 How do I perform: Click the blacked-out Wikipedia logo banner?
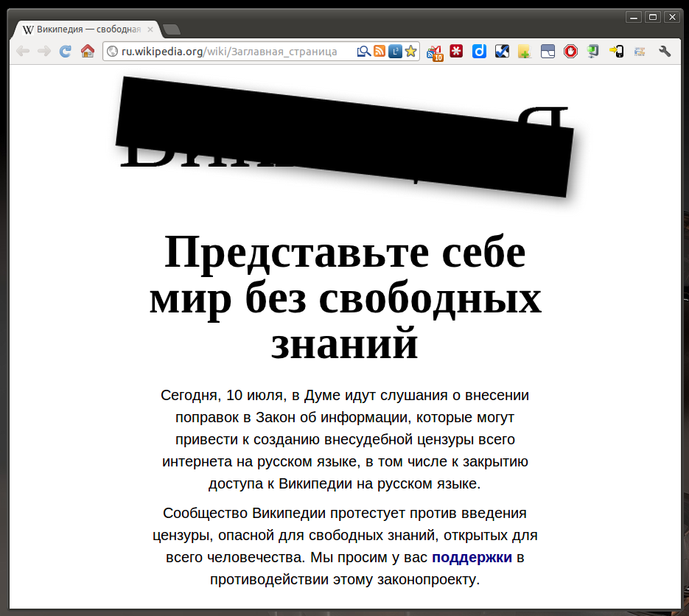[x=345, y=136]
